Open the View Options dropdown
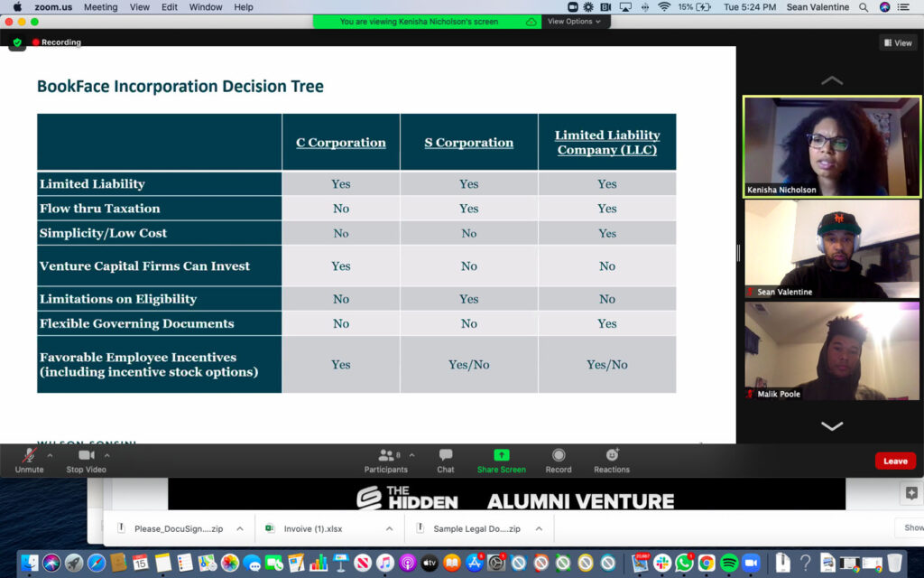Image resolution: width=924 pixels, height=578 pixels. [574, 22]
